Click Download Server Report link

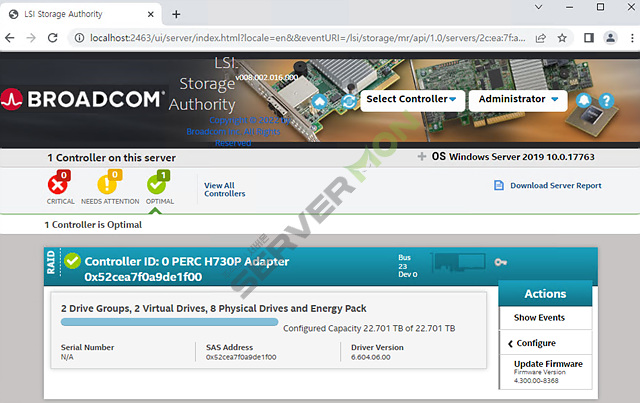coord(556,185)
